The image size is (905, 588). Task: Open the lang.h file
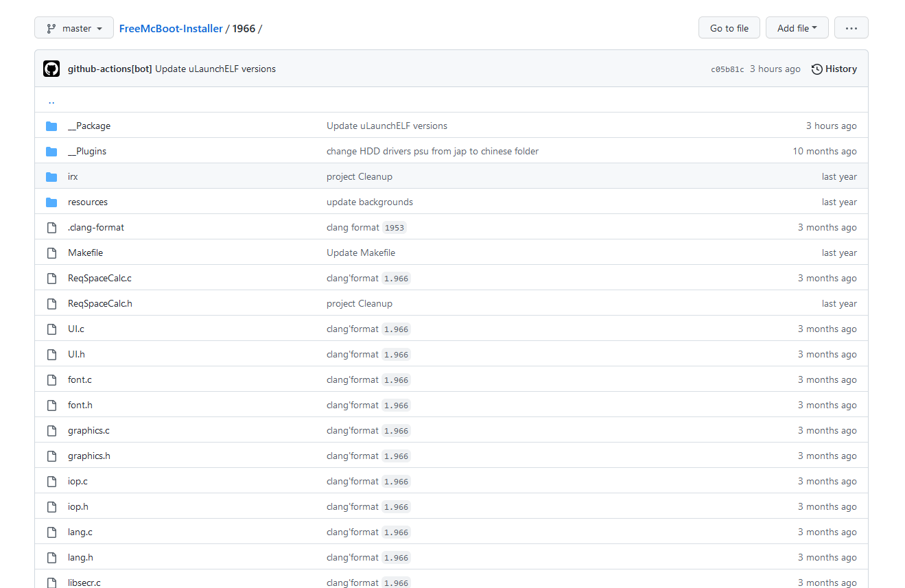(80, 557)
